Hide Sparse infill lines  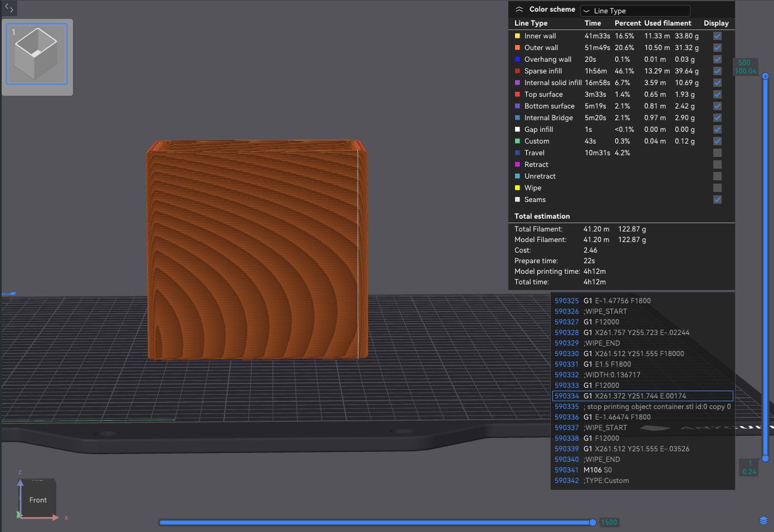tap(717, 71)
